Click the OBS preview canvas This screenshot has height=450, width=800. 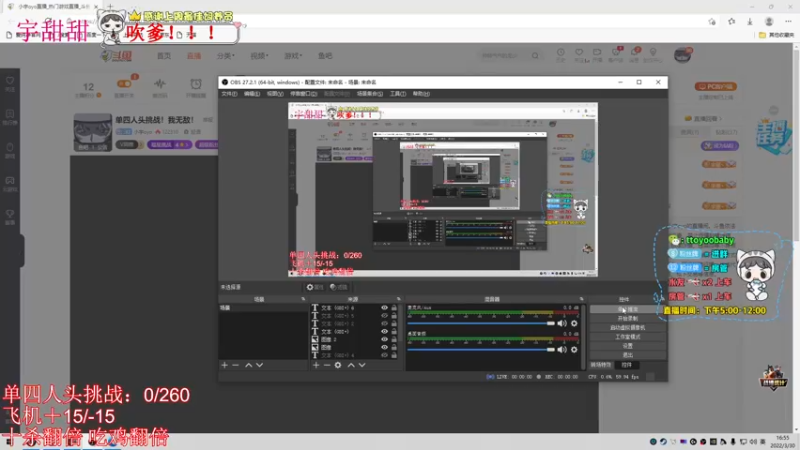coord(443,190)
